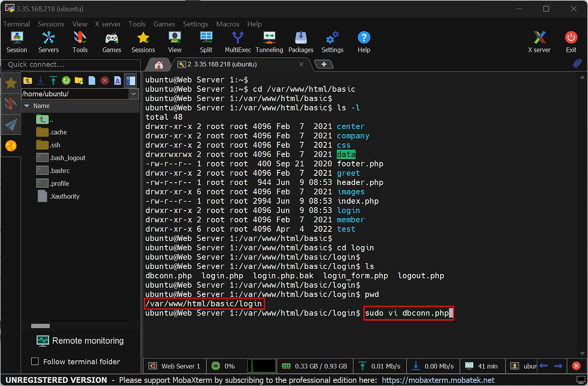Click the Remote monitoring button
This screenshot has height=386, width=588.
(x=80, y=341)
